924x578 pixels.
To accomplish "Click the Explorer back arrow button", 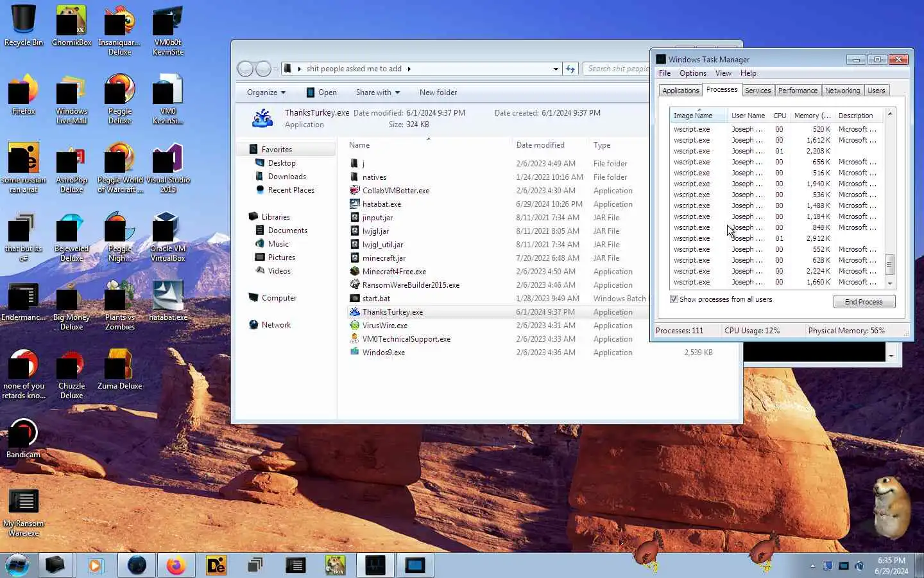I will pyautogui.click(x=245, y=69).
